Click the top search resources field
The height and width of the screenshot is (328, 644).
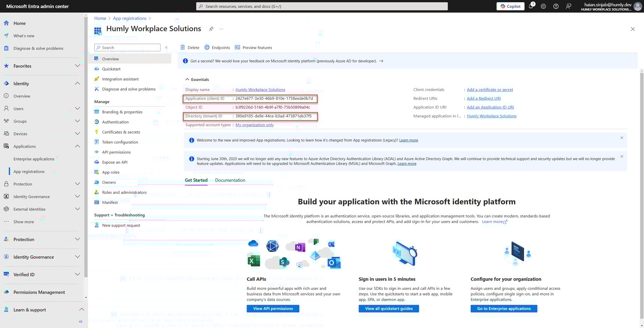[x=322, y=6]
